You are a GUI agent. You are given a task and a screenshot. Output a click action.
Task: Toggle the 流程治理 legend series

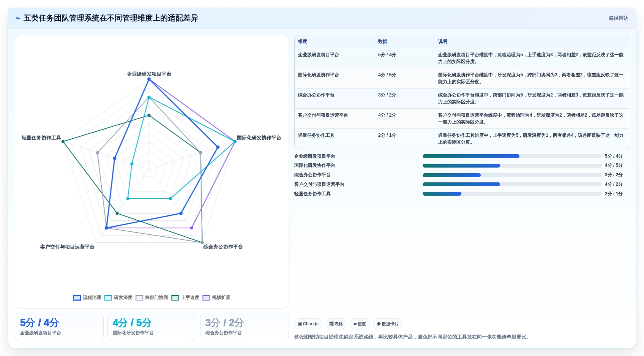coord(87,297)
